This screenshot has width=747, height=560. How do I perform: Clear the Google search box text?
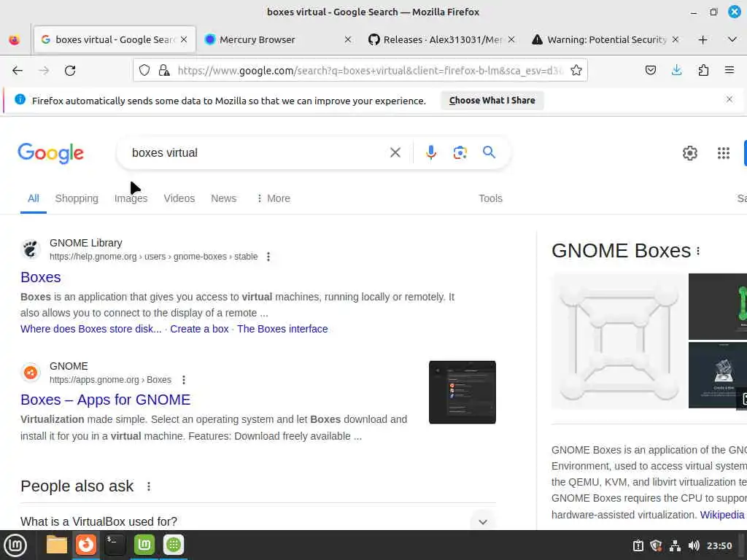coord(395,152)
